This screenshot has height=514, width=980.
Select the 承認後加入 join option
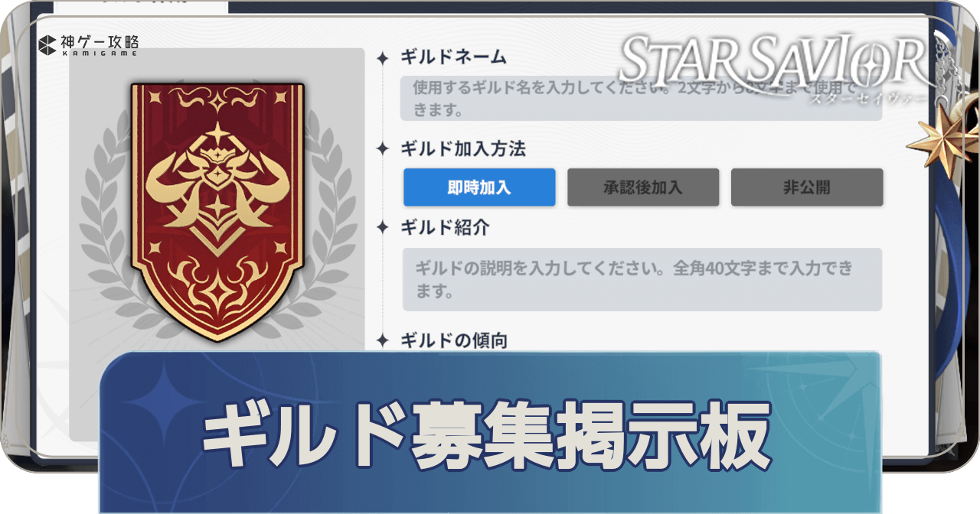tap(643, 187)
